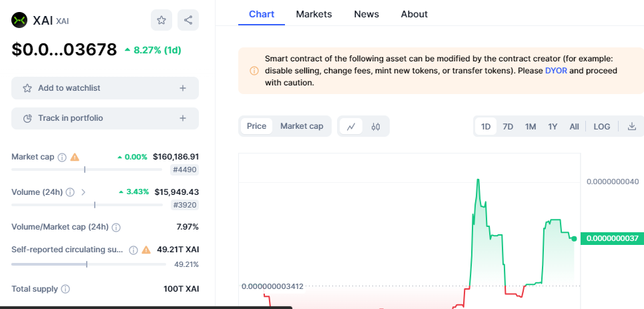
Task: Open the share icon button
Action: click(188, 20)
